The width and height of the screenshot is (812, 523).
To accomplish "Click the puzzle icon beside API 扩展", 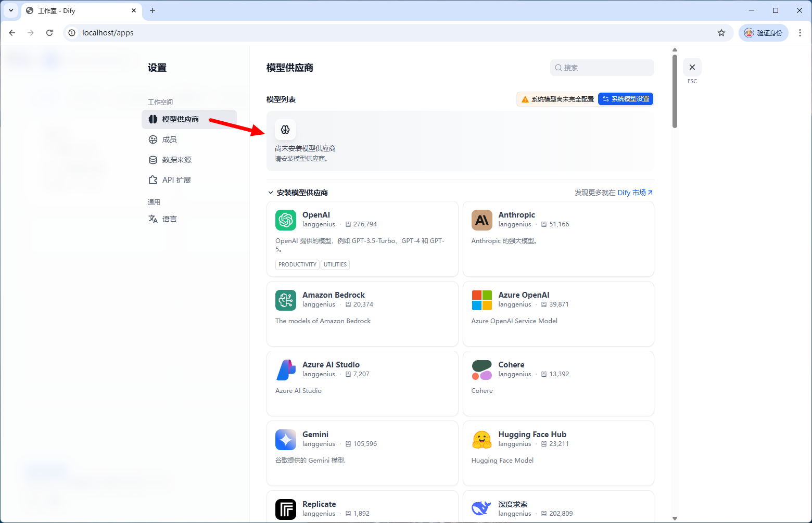I will (153, 180).
